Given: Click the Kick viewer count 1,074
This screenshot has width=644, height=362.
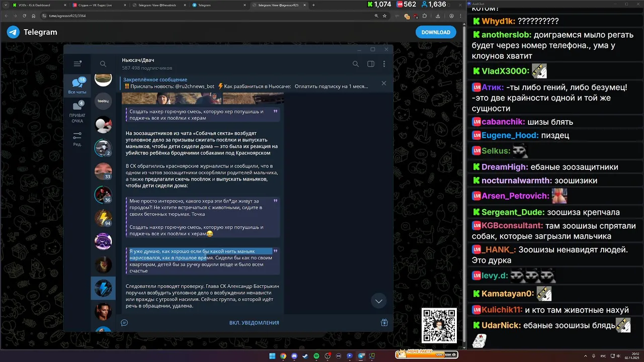Looking at the screenshot, I should [379, 4].
